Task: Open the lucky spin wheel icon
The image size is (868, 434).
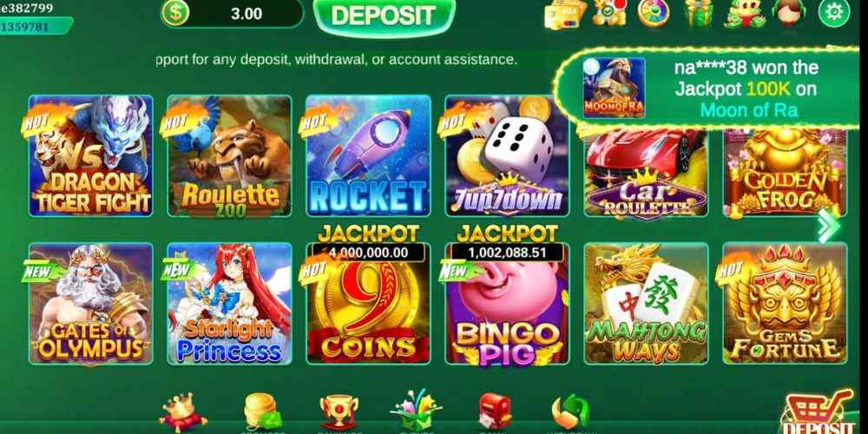Action: pos(654,12)
